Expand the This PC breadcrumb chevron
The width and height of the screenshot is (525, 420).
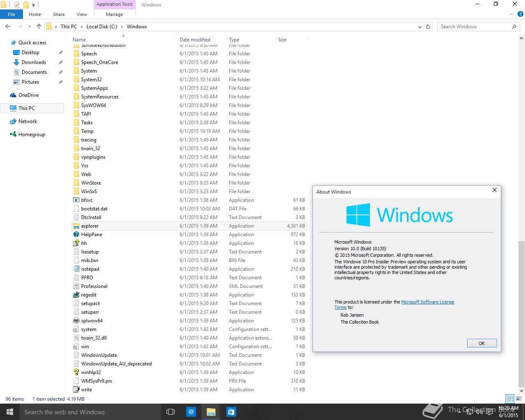(x=82, y=27)
